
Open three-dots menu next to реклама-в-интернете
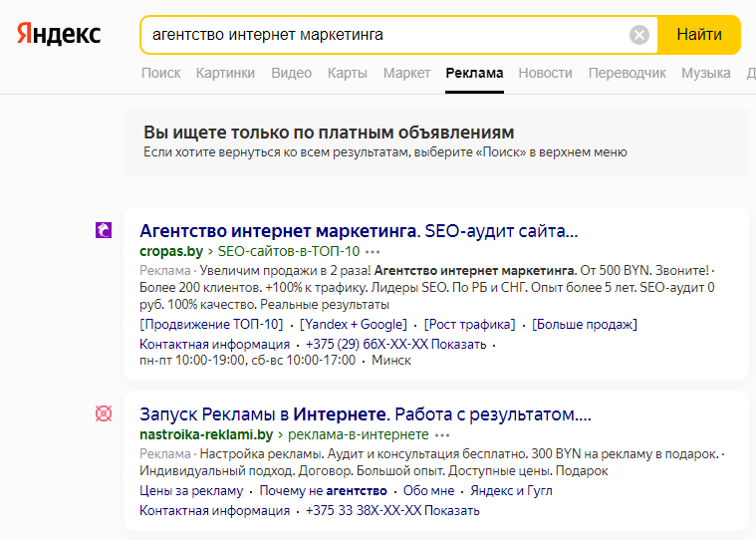(x=442, y=435)
